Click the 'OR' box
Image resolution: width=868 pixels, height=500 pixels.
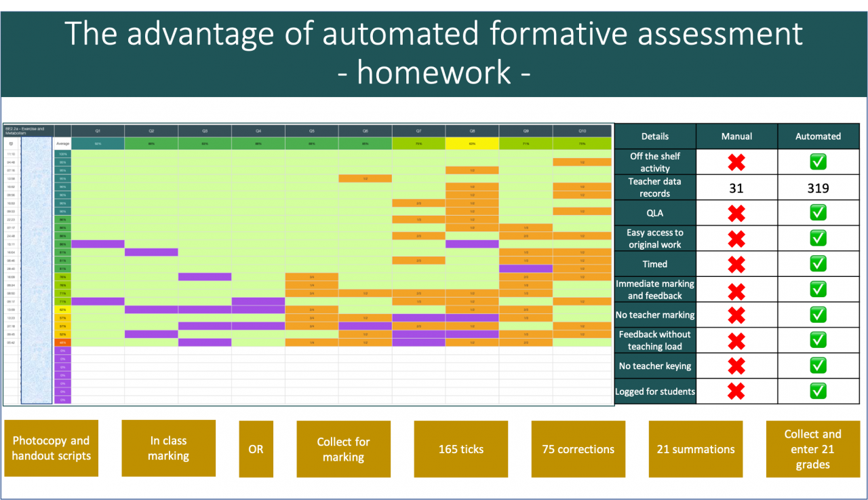[x=256, y=449]
